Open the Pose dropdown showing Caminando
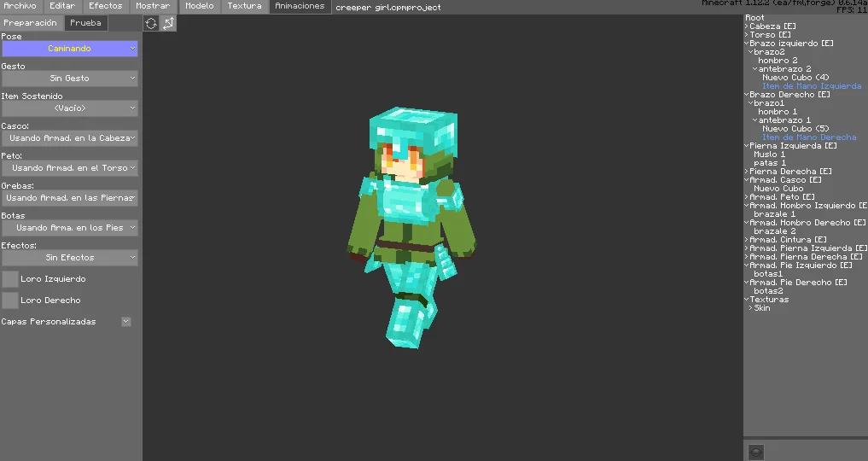 (70, 49)
